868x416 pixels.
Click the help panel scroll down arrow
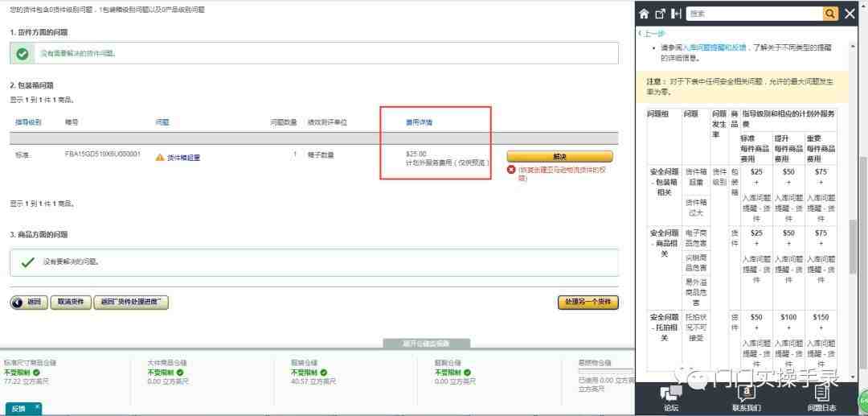(x=853, y=377)
